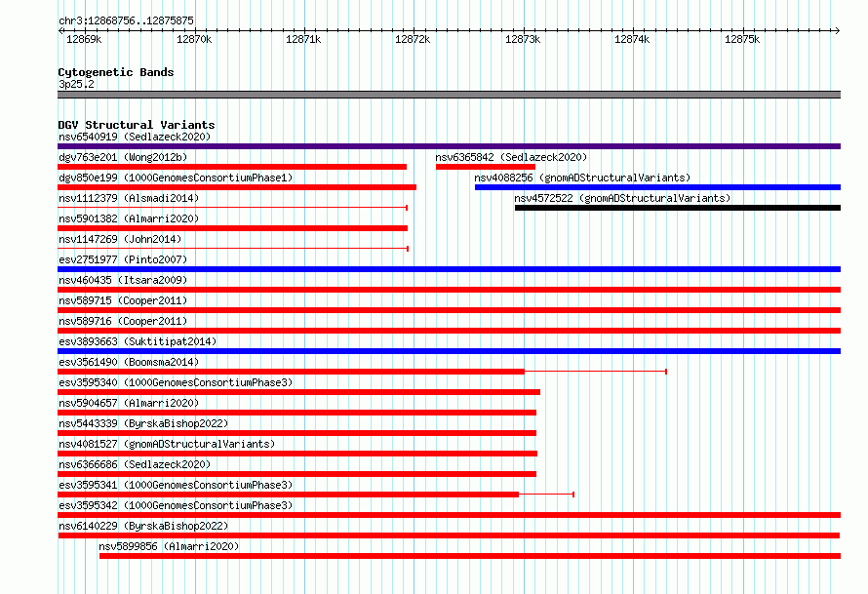Click the gray 3p25.2 cytogenetic band bar

(x=449, y=95)
